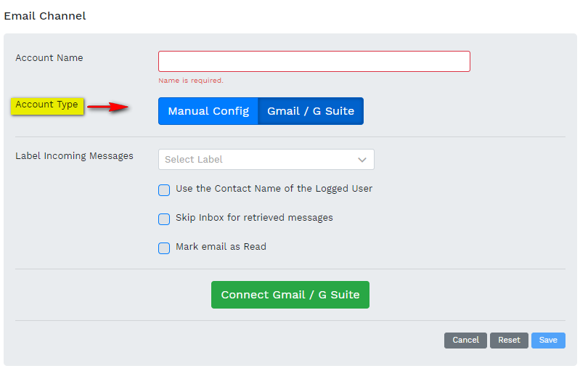Click the highlighted Account Type label

pyautogui.click(x=47, y=105)
